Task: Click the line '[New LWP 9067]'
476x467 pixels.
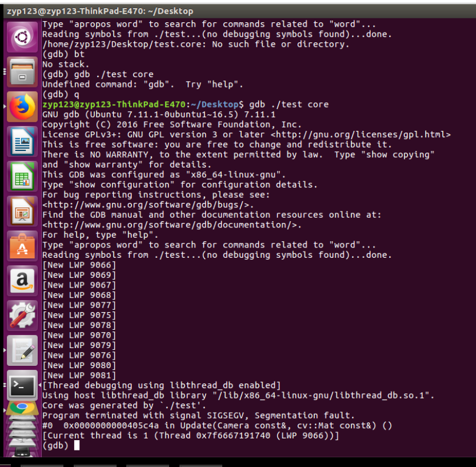Action: (x=79, y=285)
